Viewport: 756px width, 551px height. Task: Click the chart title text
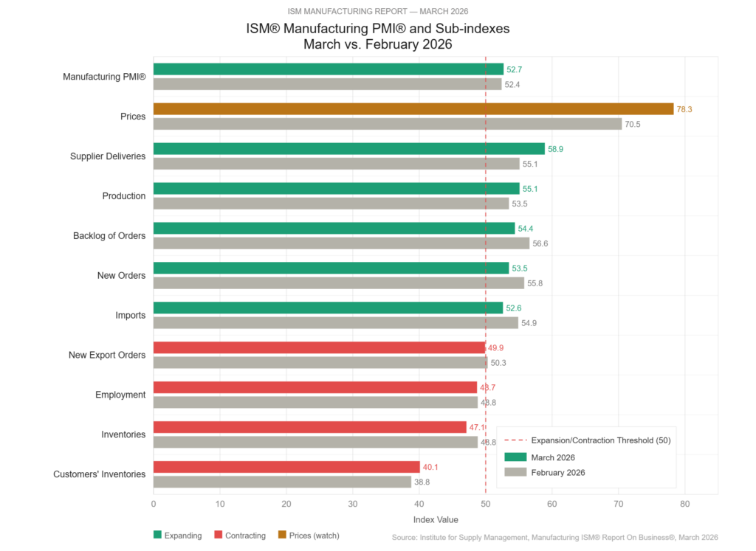(x=377, y=36)
